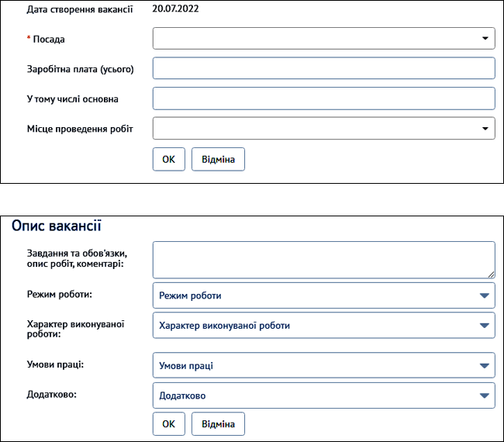Click the У тому числі основна input

pyautogui.click(x=323, y=98)
